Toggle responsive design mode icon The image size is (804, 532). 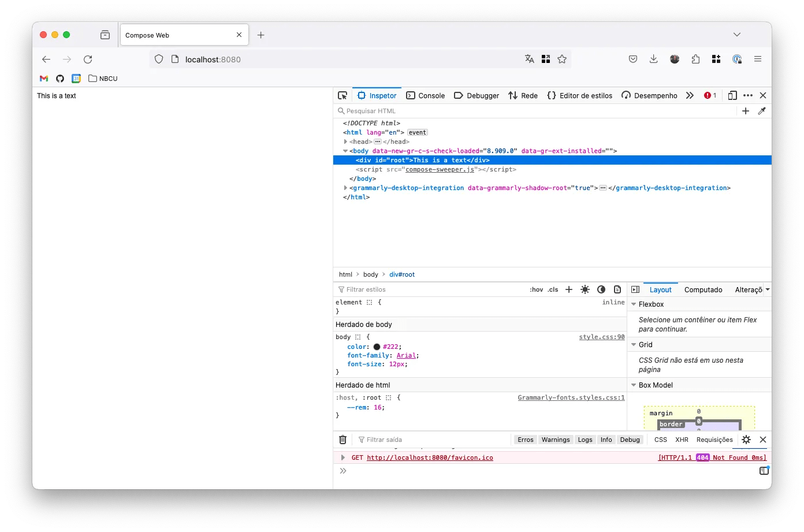coord(732,95)
